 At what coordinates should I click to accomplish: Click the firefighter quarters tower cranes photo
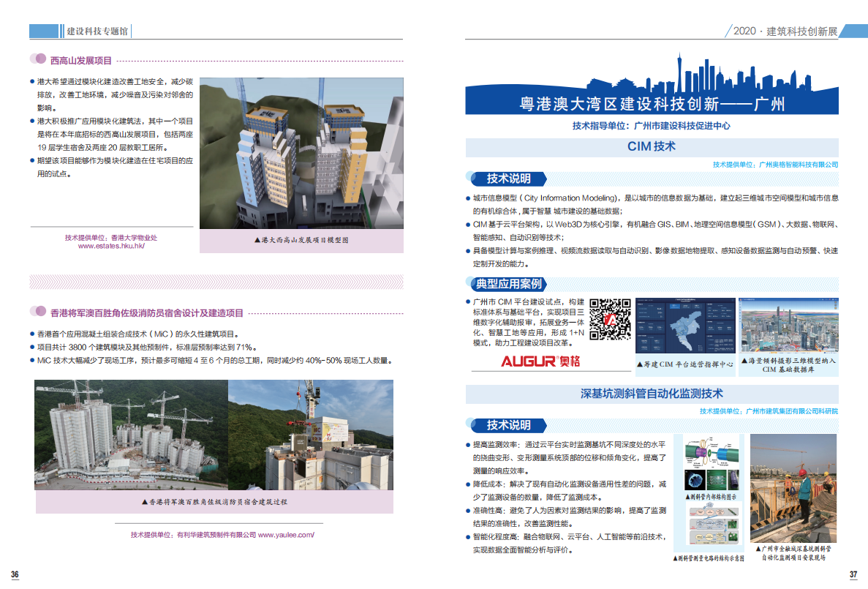pyautogui.click(x=131, y=435)
